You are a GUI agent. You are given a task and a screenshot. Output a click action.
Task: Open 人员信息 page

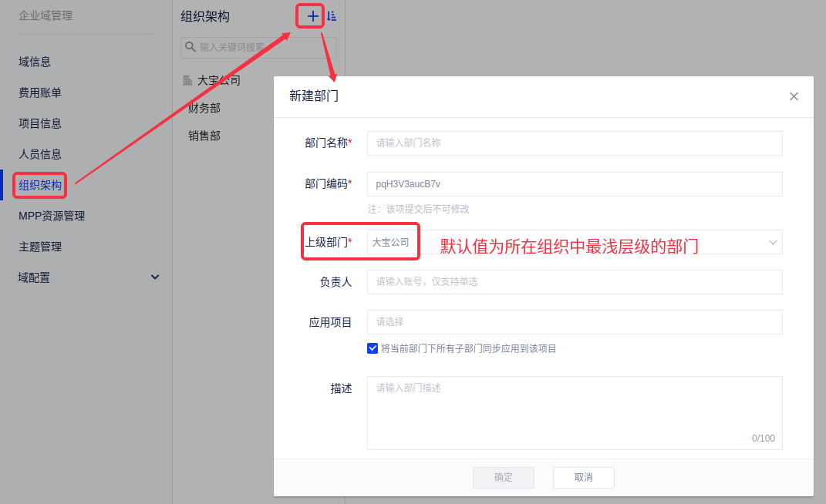(40, 154)
